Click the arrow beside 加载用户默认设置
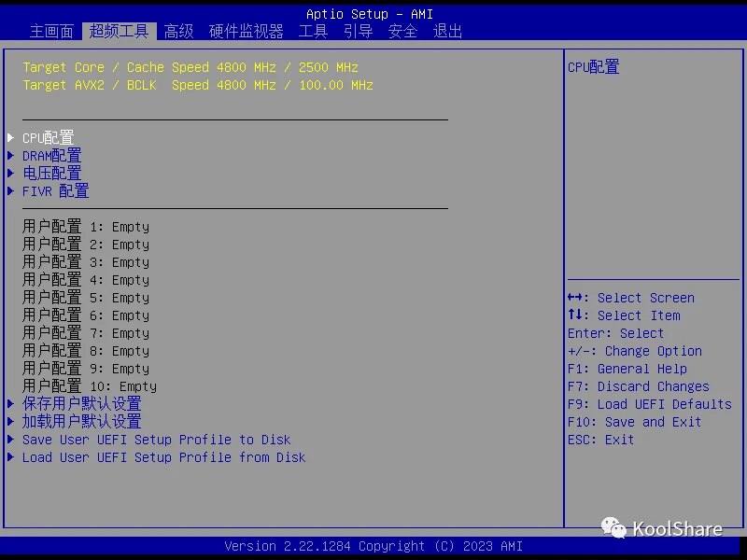 click(11, 422)
